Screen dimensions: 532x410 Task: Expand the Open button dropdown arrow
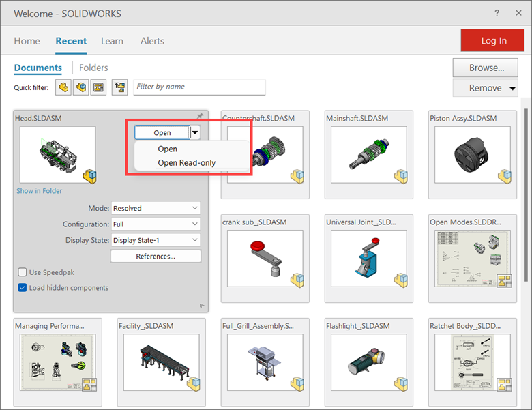195,133
